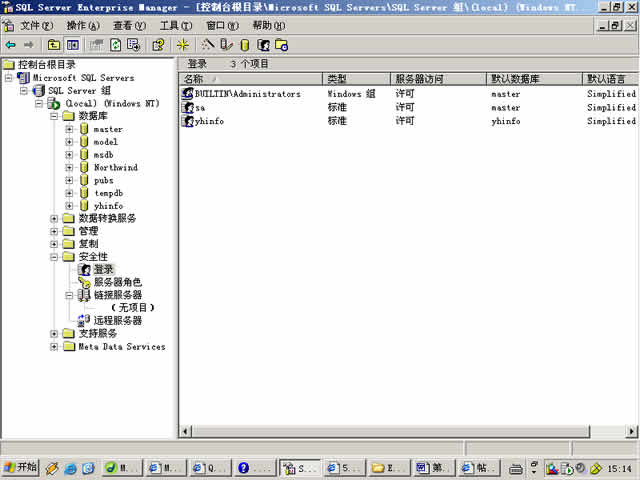Click the New (yellow star) toolbar icon

click(182, 45)
